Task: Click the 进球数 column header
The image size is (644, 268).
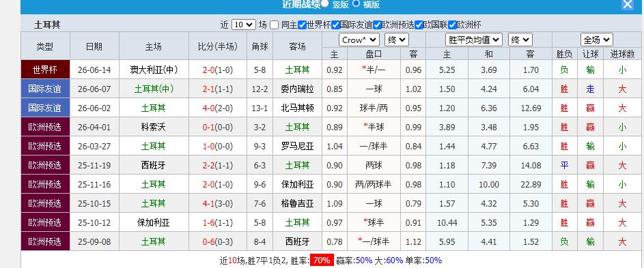Action: pos(622,54)
